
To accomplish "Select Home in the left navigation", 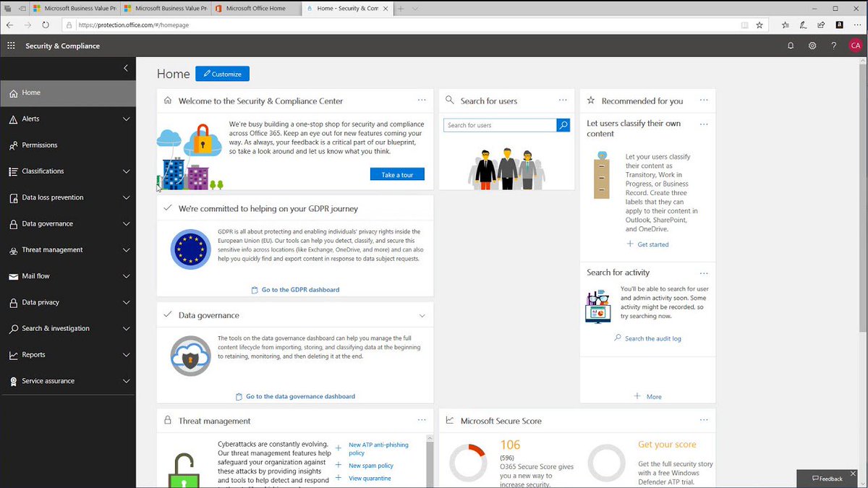I will point(68,93).
